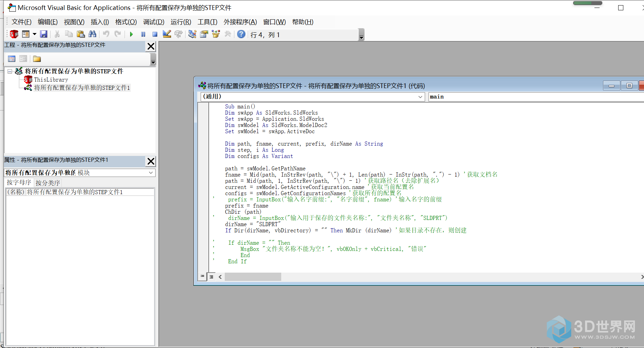Click View Code icon in project panel
This screenshot has width=644, height=348.
(12, 59)
